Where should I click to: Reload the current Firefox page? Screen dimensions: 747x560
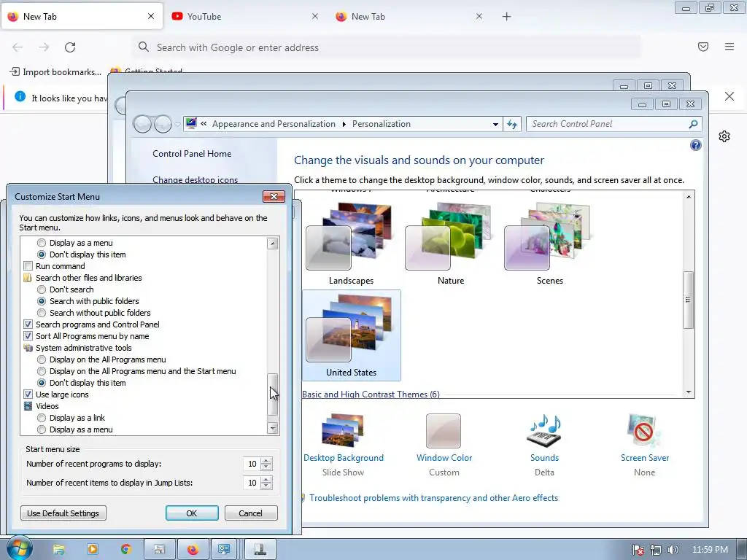click(x=70, y=47)
